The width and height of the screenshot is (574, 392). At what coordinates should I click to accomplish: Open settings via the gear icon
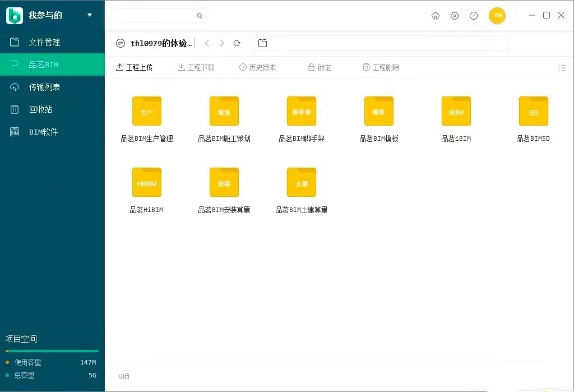455,16
